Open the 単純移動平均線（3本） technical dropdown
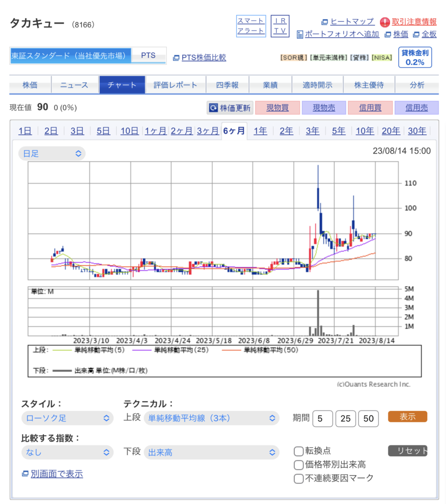Image resolution: width=446 pixels, height=504 pixels. [211, 418]
